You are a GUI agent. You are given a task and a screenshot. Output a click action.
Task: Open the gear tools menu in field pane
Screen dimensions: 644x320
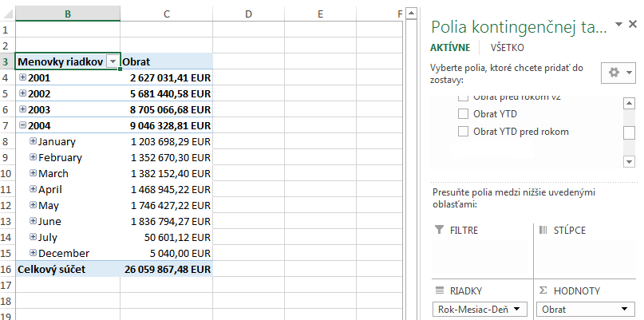(618, 73)
